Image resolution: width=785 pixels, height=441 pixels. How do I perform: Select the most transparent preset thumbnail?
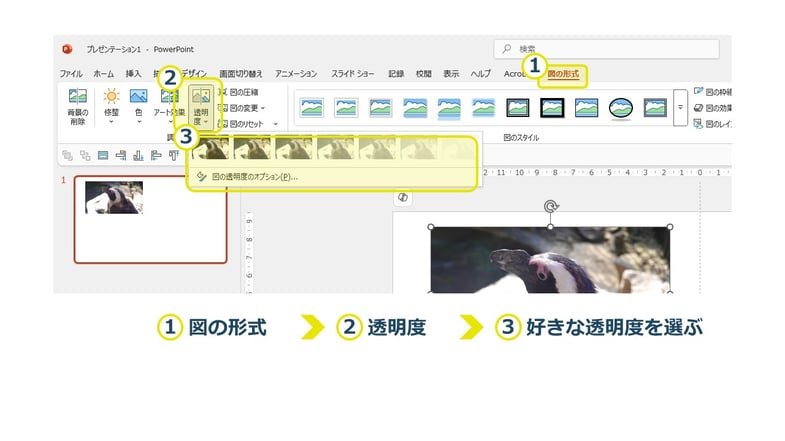(459, 149)
